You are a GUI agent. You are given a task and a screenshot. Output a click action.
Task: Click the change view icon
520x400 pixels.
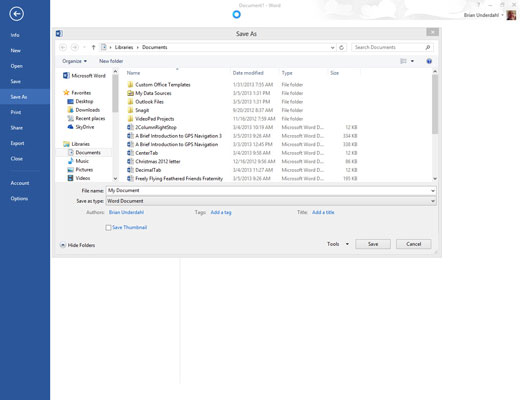point(403,61)
